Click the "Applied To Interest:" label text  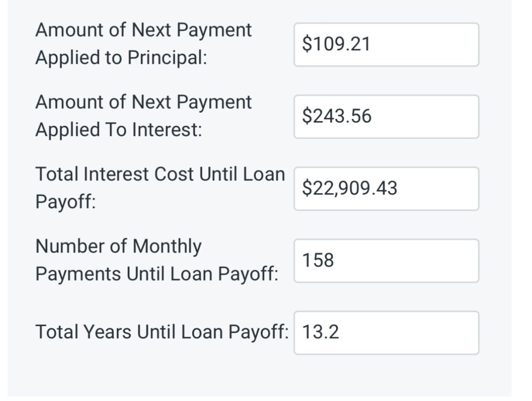[118, 130]
